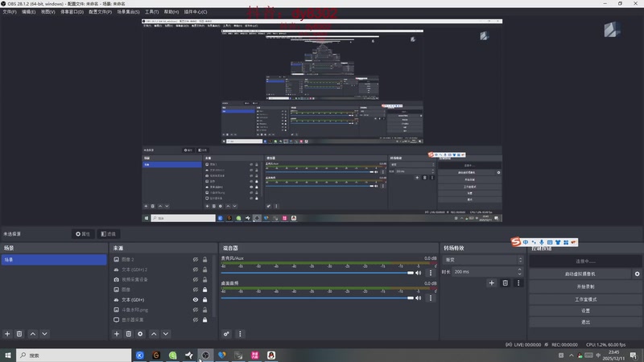Click the 退出 button

(585, 323)
